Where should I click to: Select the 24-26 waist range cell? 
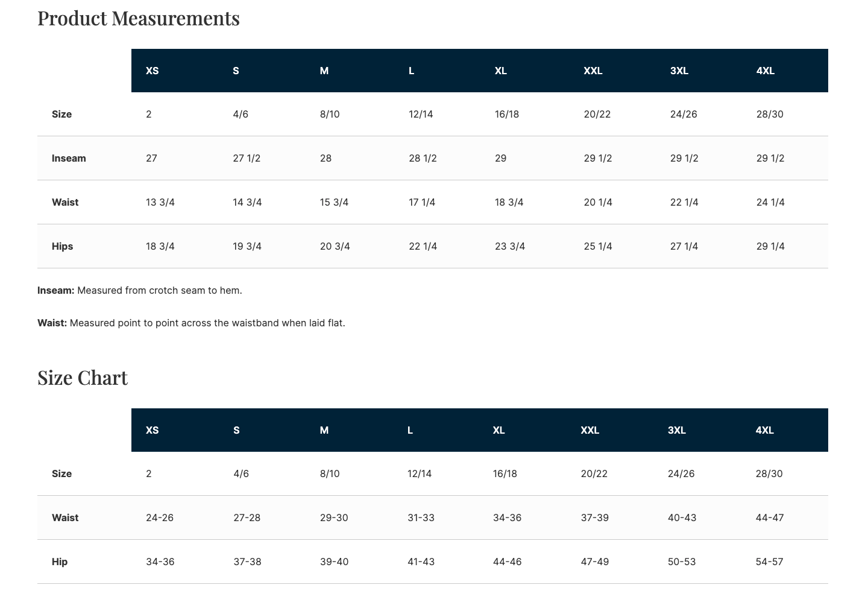(x=160, y=518)
